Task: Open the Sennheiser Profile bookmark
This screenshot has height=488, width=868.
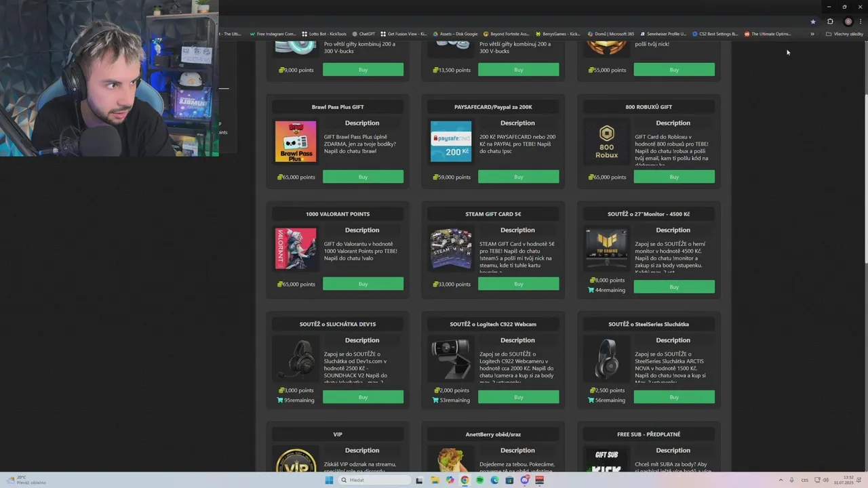Action: (663, 34)
